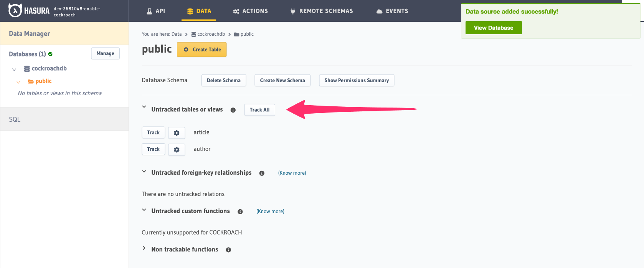Image resolution: width=644 pixels, height=268 pixels.
Task: Expand the Non trackable functions section
Action: 144,248
